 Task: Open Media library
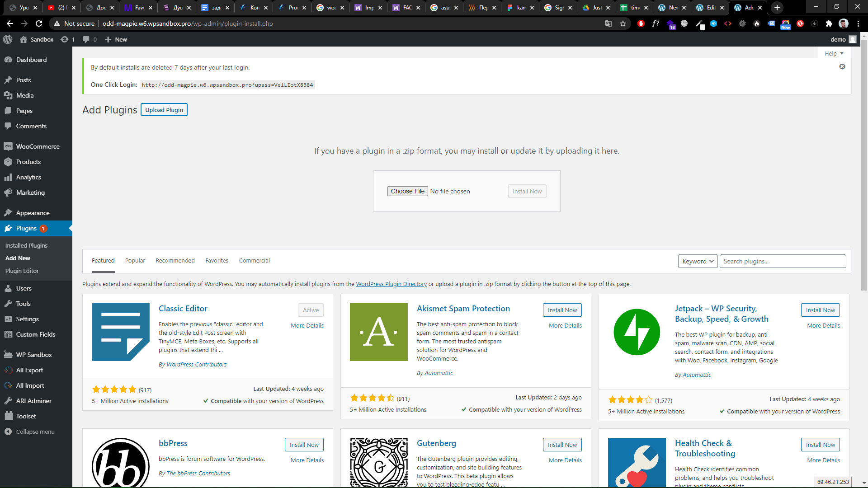(x=25, y=95)
